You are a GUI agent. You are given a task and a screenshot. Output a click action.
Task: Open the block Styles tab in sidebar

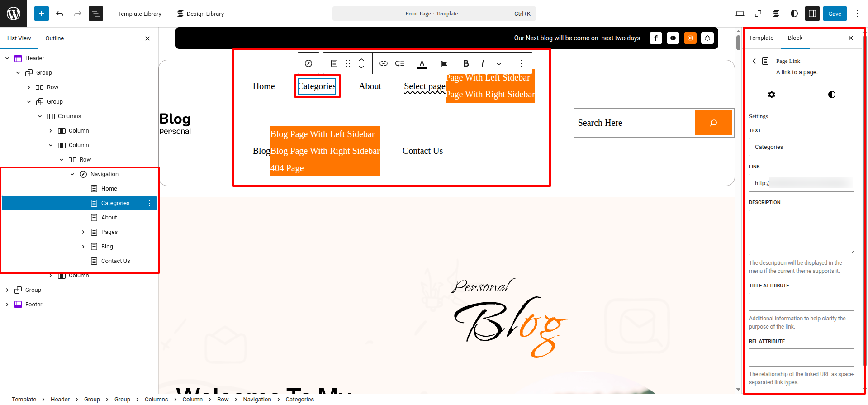click(x=831, y=95)
